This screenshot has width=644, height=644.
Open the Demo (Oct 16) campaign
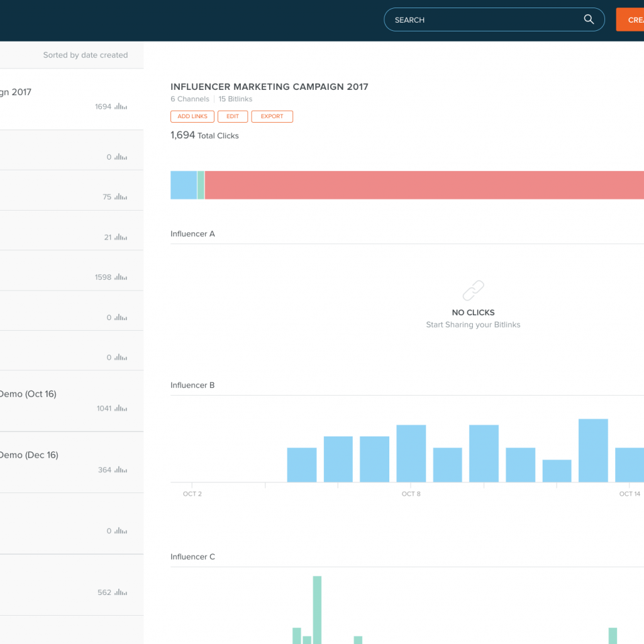[x=72, y=401]
